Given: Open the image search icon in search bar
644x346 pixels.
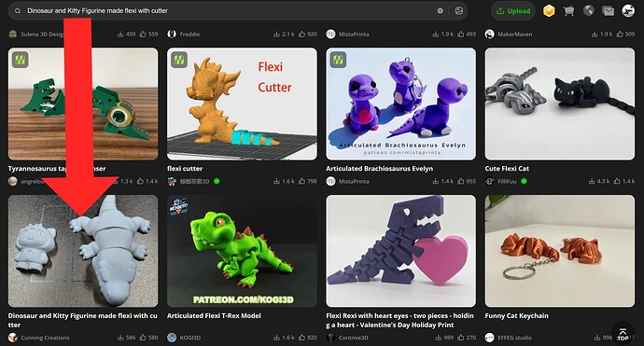Looking at the screenshot, I should 459,11.
